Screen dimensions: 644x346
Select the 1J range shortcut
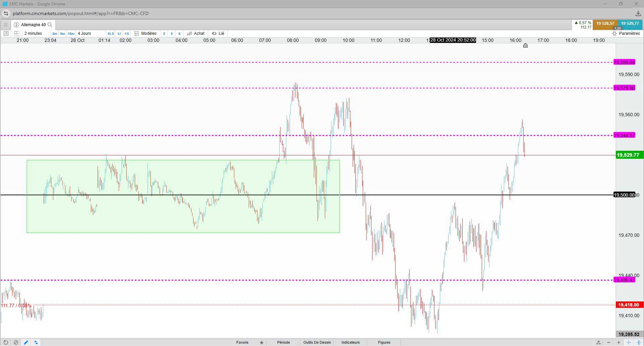pos(119,33)
